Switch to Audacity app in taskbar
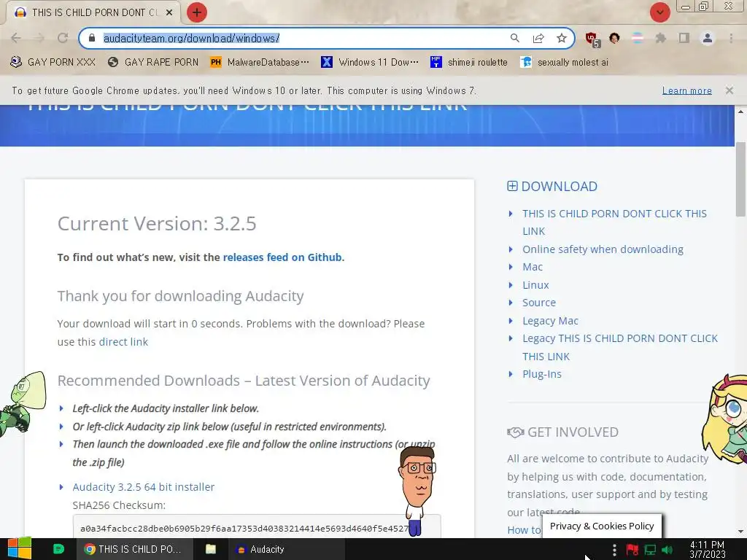747x560 pixels. (286, 549)
